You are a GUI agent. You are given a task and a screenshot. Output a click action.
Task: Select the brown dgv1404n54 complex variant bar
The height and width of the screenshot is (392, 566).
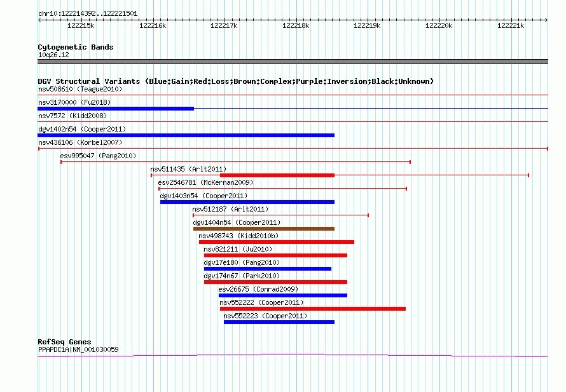[x=264, y=229]
